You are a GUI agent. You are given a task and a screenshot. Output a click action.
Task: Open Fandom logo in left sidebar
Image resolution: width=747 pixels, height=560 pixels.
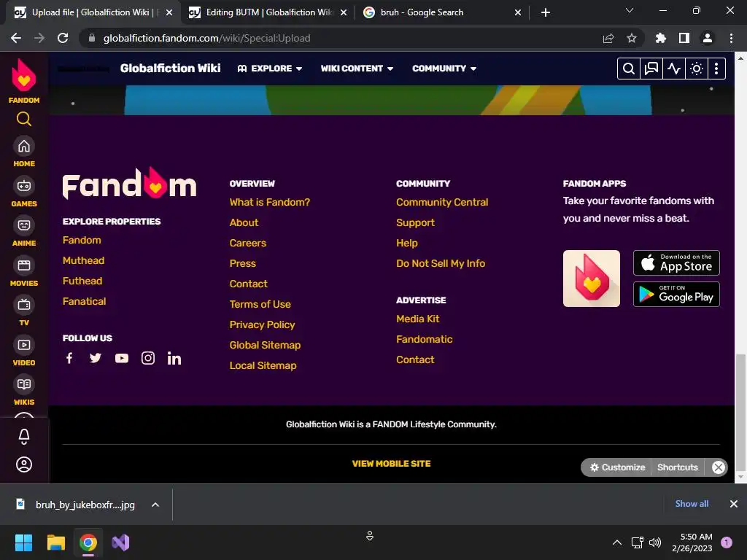[x=24, y=81]
